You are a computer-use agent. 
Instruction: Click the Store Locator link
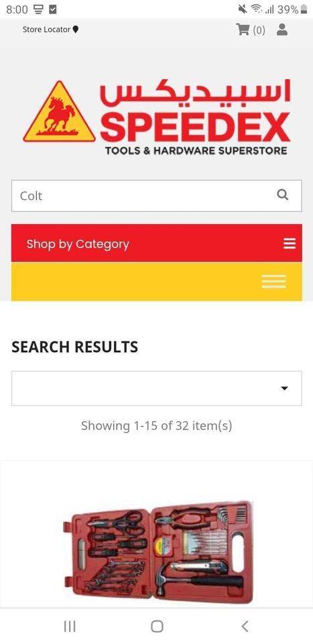click(x=46, y=30)
